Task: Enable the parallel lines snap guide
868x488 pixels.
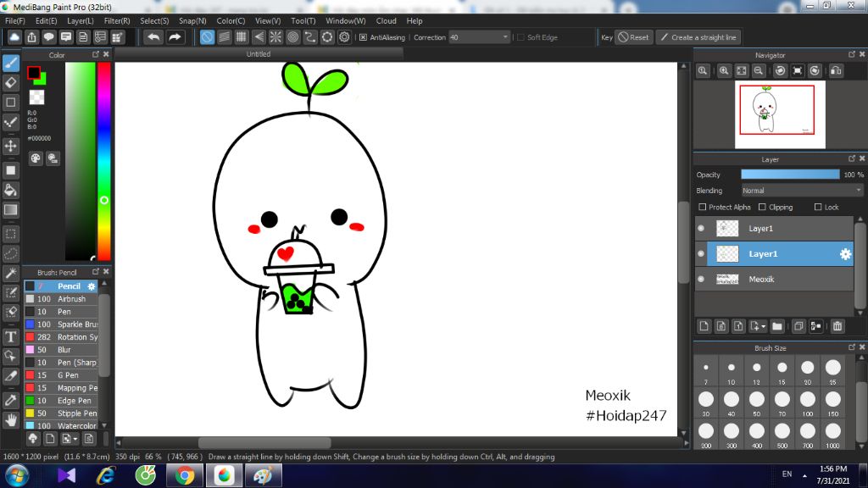Action: pos(224,37)
